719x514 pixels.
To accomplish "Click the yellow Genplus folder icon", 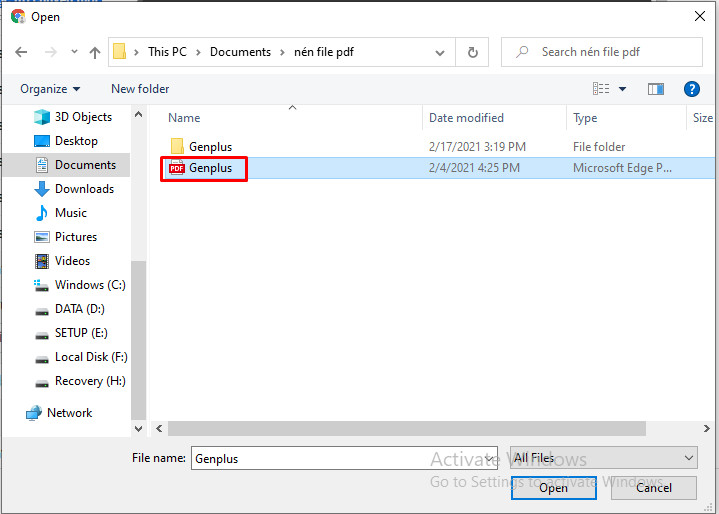I will pyautogui.click(x=177, y=147).
